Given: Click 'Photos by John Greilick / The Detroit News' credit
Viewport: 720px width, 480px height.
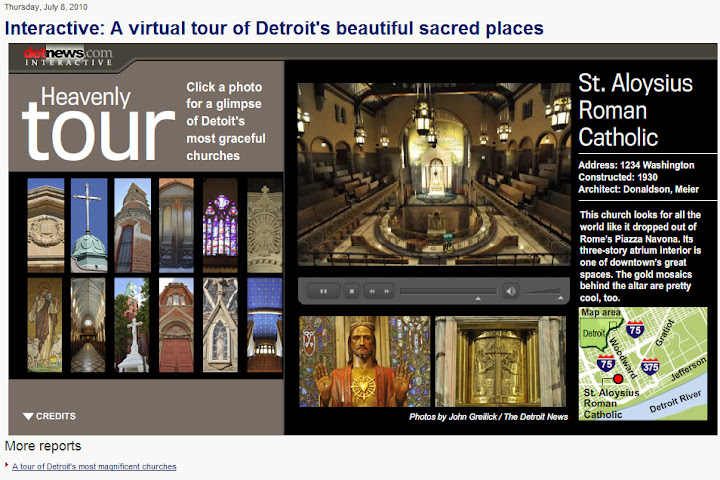Looking at the screenshot, I should coord(489,417).
